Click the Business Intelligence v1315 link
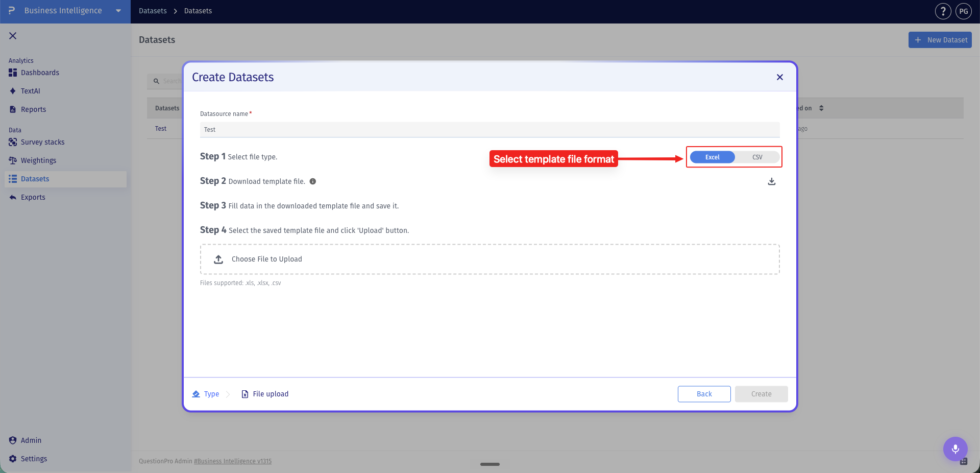Viewport: 980px width, 473px height. (233, 461)
